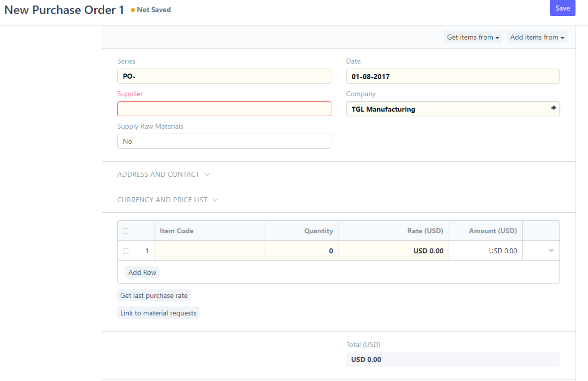Image resolution: width=588 pixels, height=381 pixels.
Task: Click the Address and Contact chevron icon
Action: 207,174
